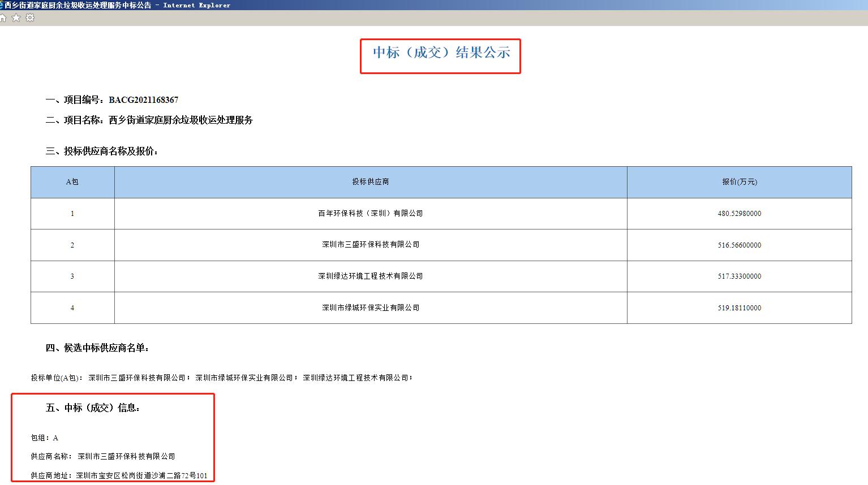
Task: Click the Favorites star icon
Action: [16, 18]
